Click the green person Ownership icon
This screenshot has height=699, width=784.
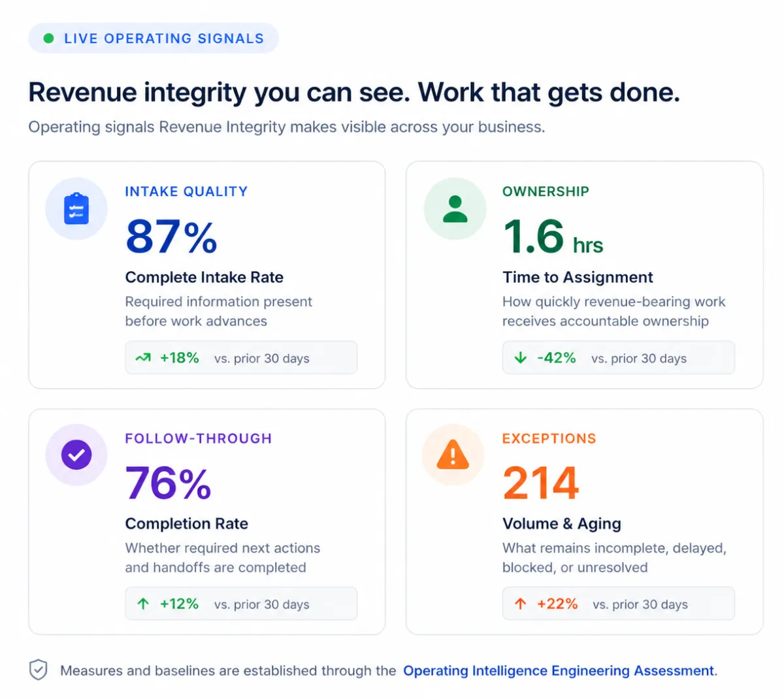(455, 209)
